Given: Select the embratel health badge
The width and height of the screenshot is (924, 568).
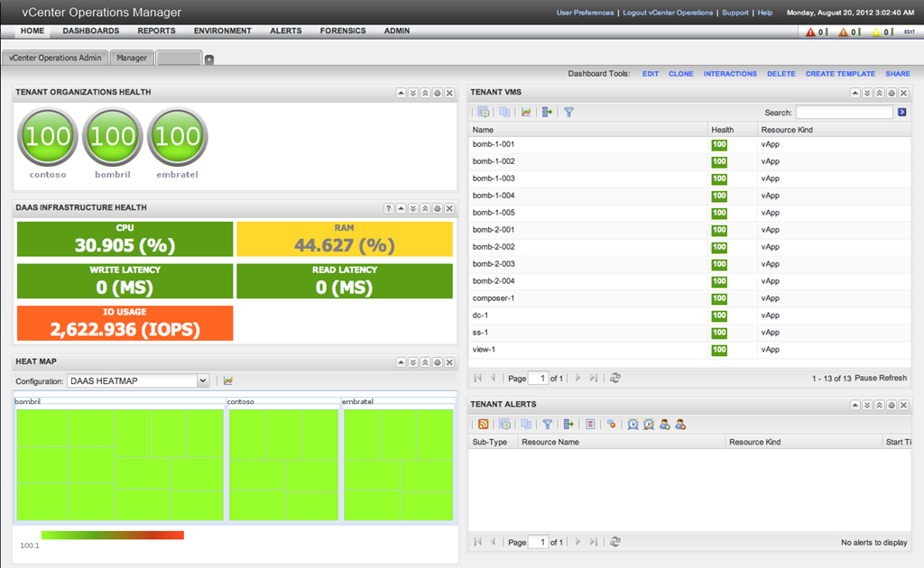Looking at the screenshot, I should tap(178, 136).
